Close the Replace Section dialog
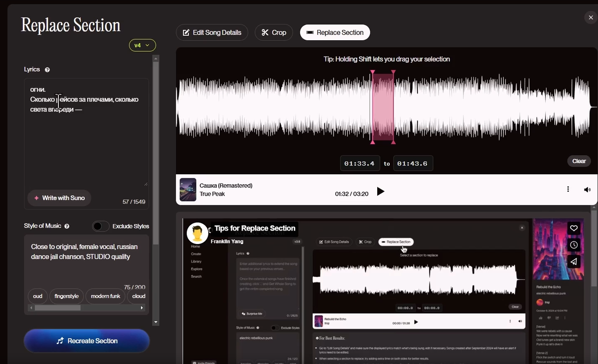This screenshot has height=364, width=598. 591,17
